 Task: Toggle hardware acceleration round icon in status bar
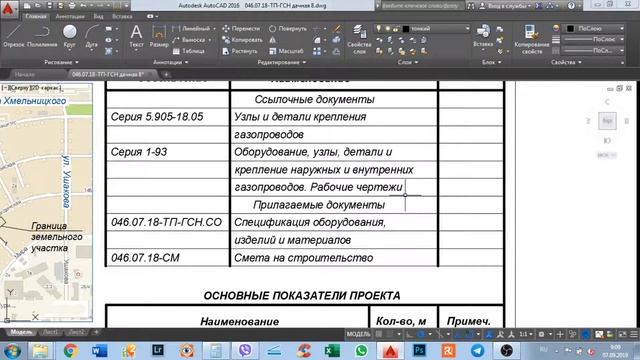[x=585, y=334]
